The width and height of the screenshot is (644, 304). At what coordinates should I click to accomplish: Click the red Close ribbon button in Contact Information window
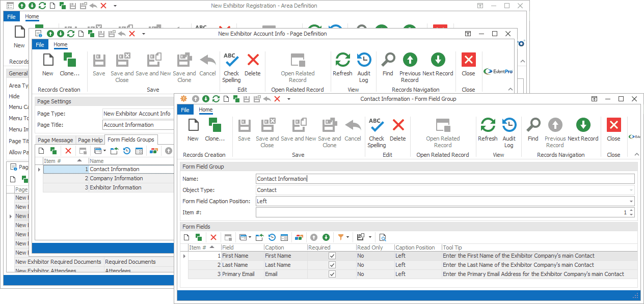pyautogui.click(x=613, y=130)
